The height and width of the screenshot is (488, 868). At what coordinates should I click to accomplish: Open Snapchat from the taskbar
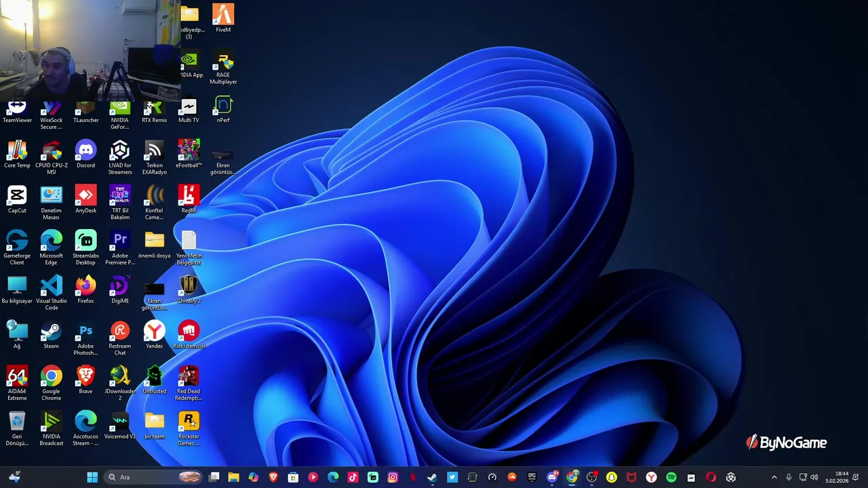pos(612,477)
